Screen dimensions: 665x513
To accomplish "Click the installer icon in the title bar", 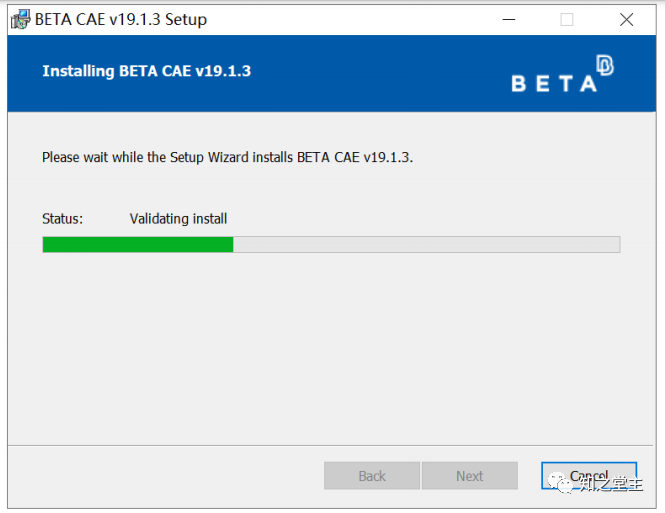I will [x=20, y=19].
